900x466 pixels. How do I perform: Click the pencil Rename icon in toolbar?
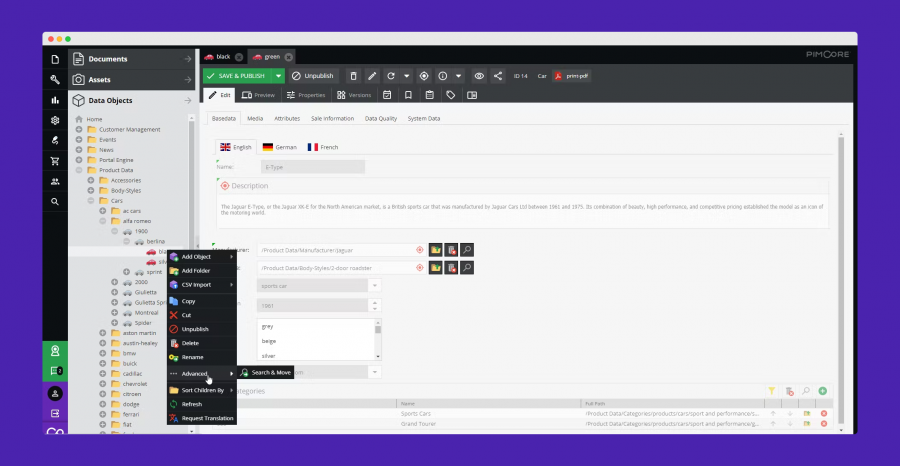[x=372, y=76]
